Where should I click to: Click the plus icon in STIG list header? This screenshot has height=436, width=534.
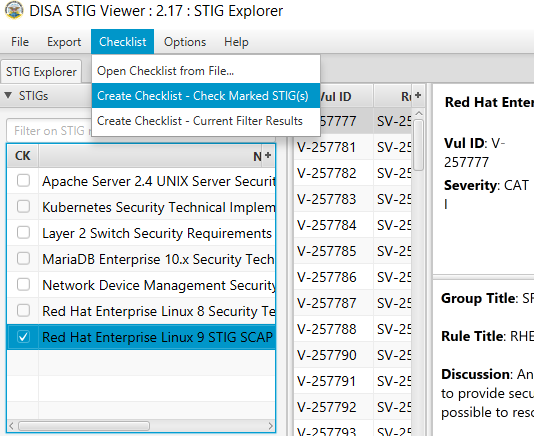pos(268,156)
